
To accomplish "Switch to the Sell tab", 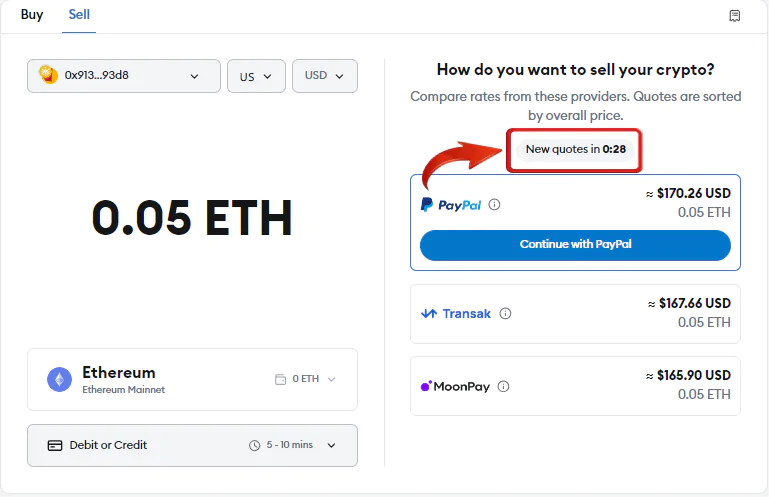I will click(79, 15).
